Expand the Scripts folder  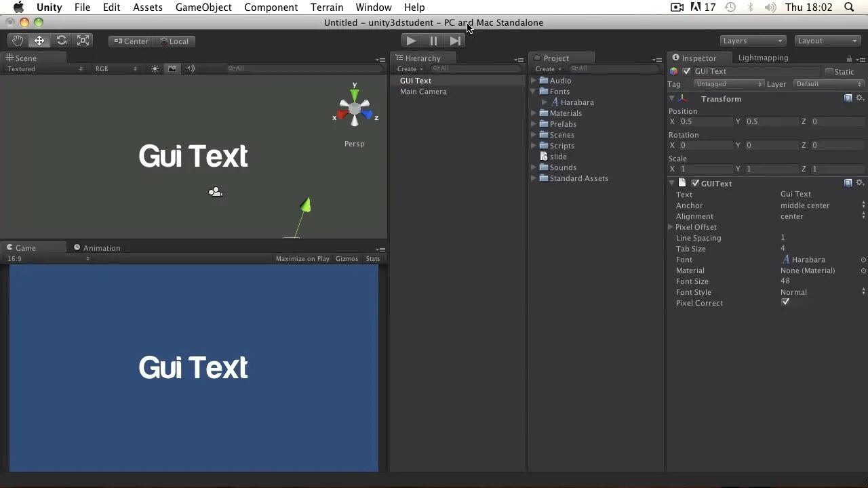(534, 146)
